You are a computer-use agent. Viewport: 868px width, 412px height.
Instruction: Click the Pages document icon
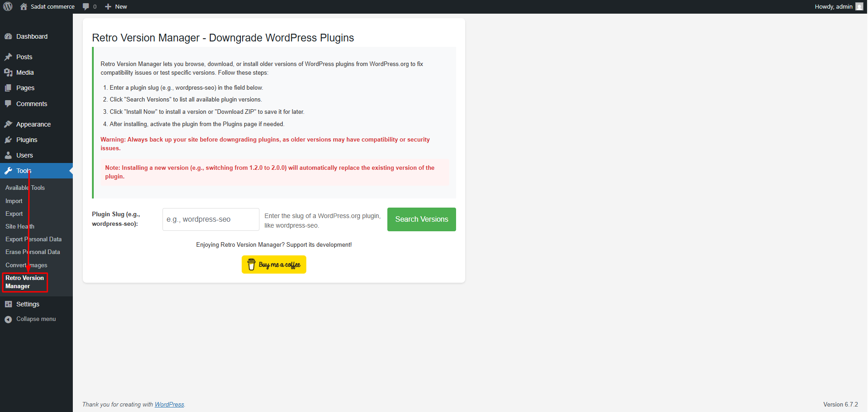pos(8,88)
